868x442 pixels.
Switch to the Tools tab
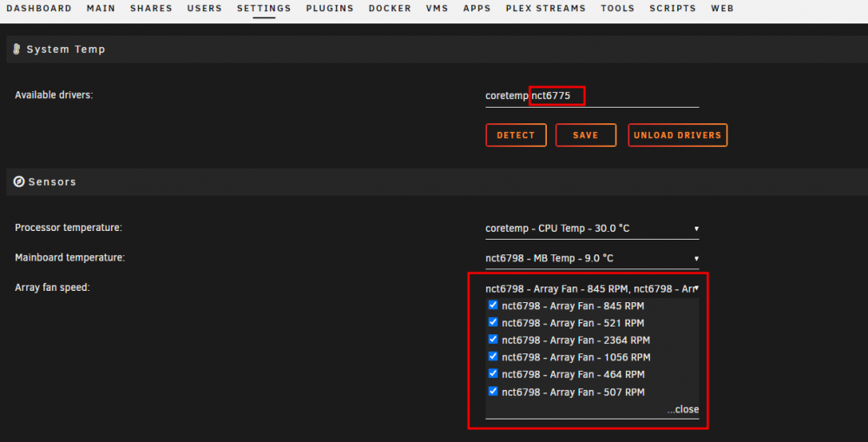(618, 9)
